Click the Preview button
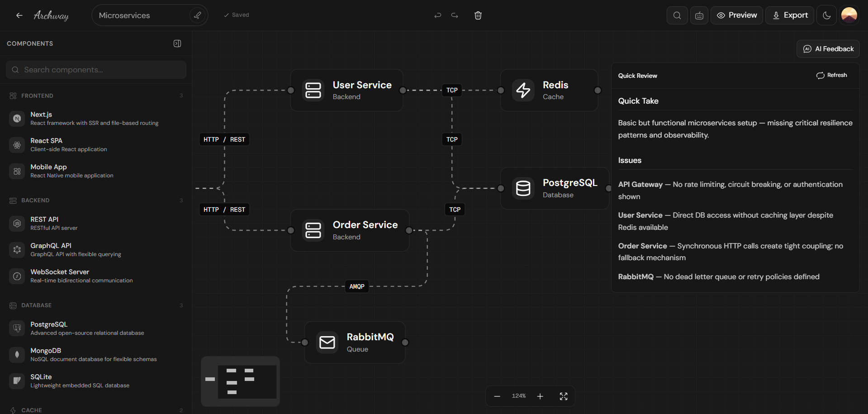The image size is (868, 414). (x=736, y=15)
